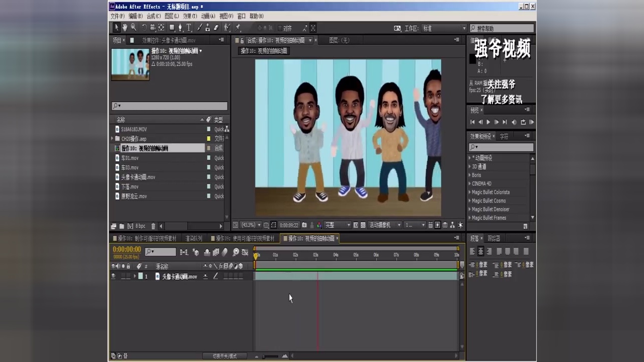Open 活动摄像机 camera view dropdown

click(x=385, y=225)
